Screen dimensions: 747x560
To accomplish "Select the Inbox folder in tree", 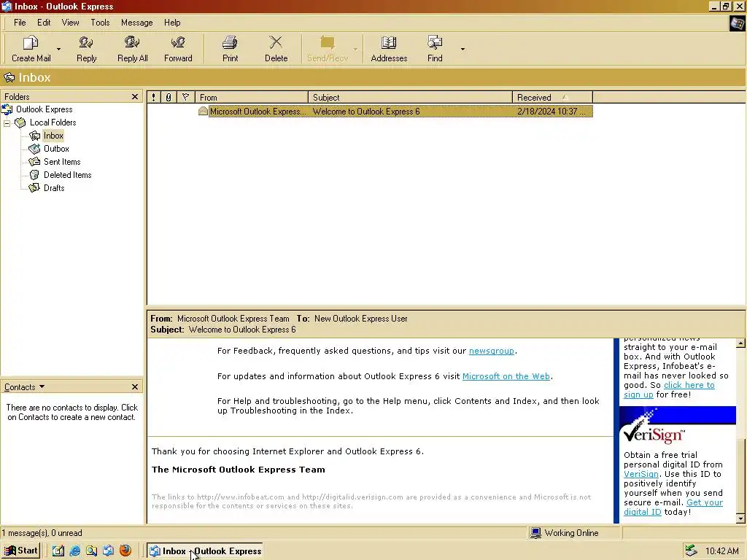I will [x=53, y=136].
